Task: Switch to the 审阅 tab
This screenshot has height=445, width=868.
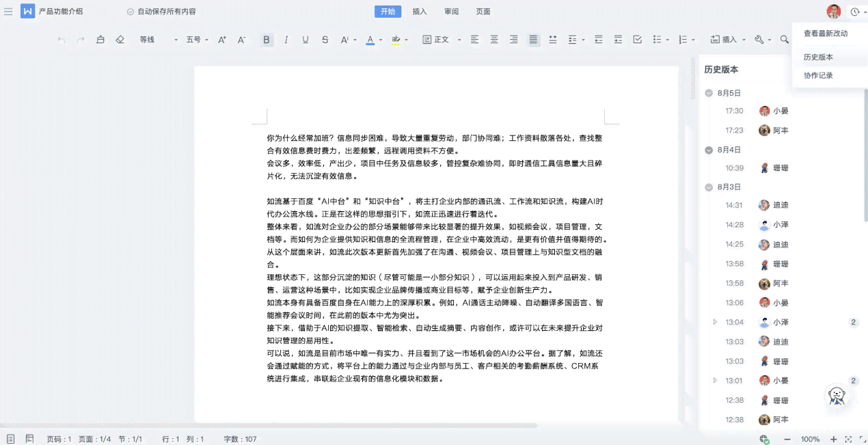Action: (452, 12)
